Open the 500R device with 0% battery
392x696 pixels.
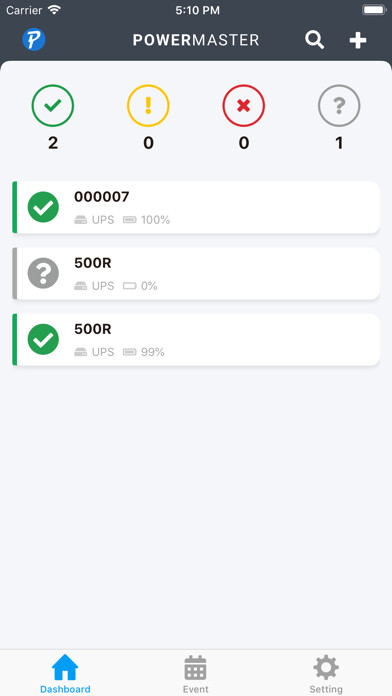pos(196,273)
